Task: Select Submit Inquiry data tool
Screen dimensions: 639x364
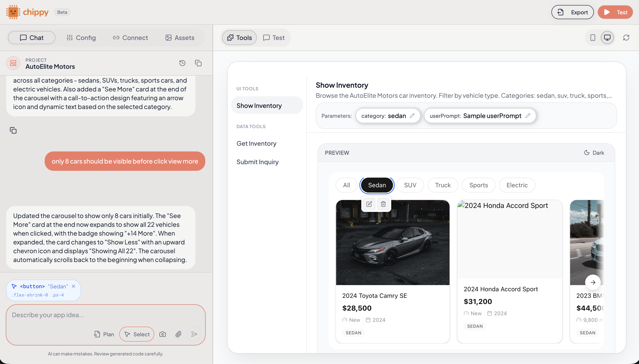Action: 267,162
